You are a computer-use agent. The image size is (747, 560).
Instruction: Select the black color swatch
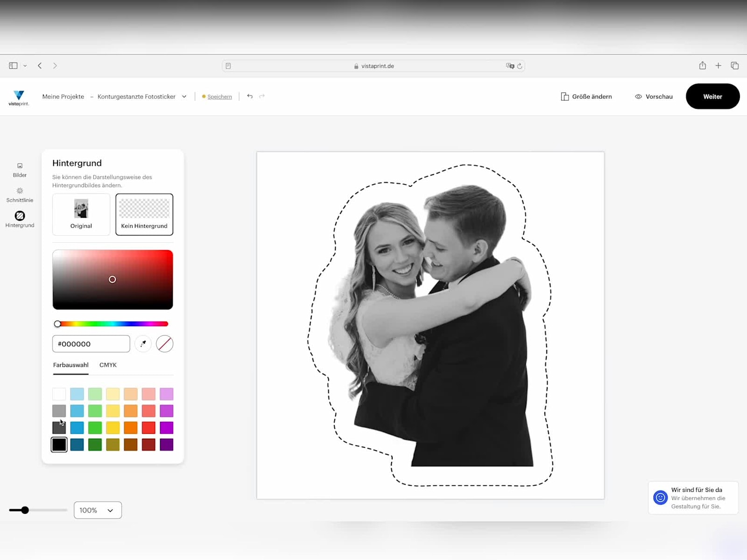coord(59,445)
